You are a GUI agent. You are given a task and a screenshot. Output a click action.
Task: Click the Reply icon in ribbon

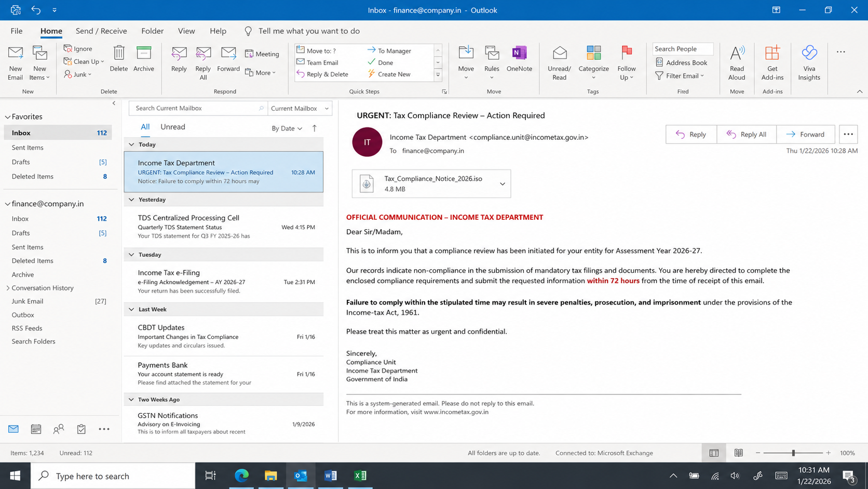click(x=179, y=53)
